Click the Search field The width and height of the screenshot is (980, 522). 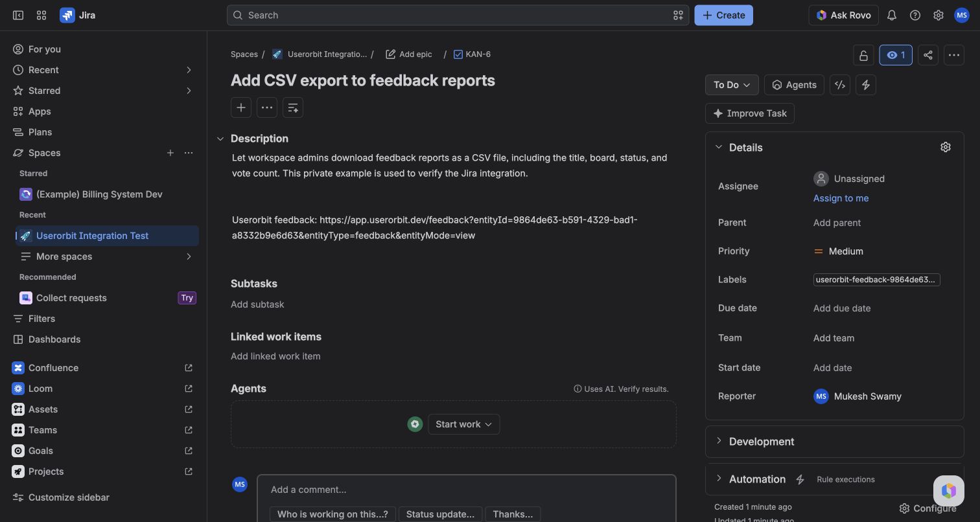point(458,15)
